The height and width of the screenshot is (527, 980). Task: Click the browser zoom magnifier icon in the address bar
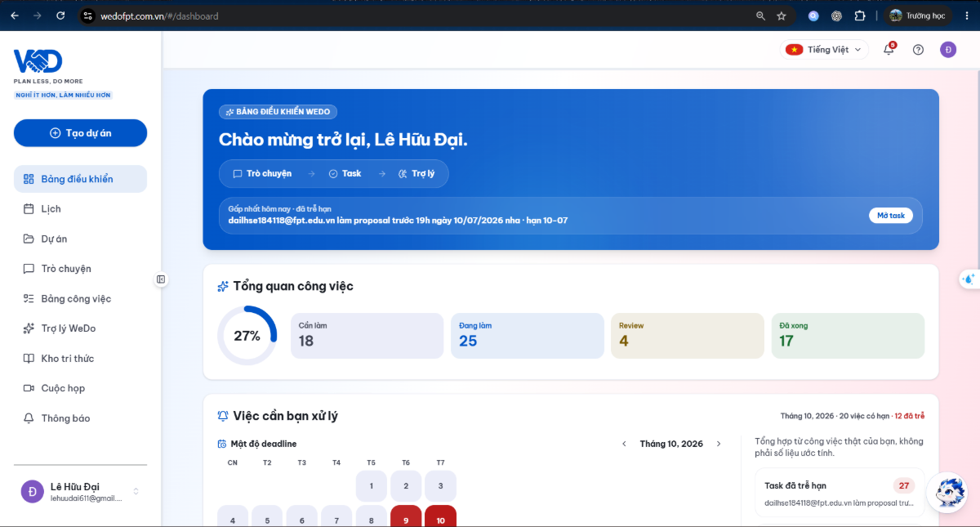(760, 16)
